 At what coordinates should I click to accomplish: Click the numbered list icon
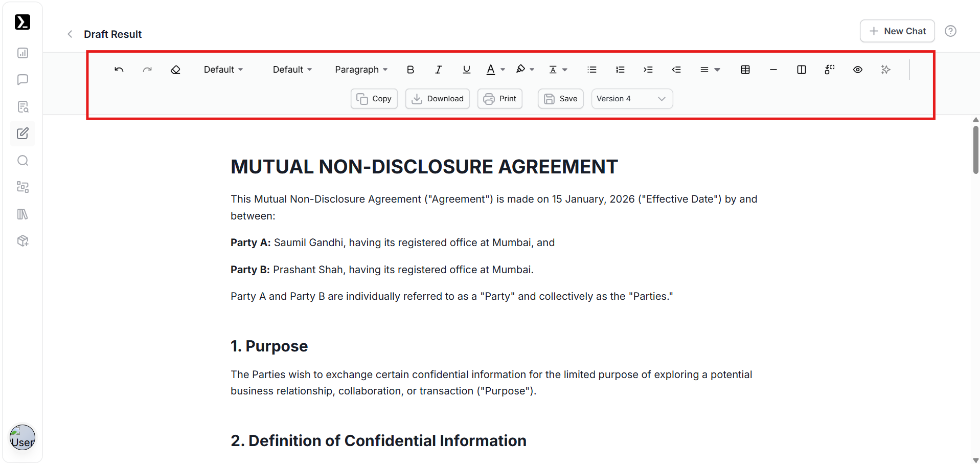(x=620, y=70)
